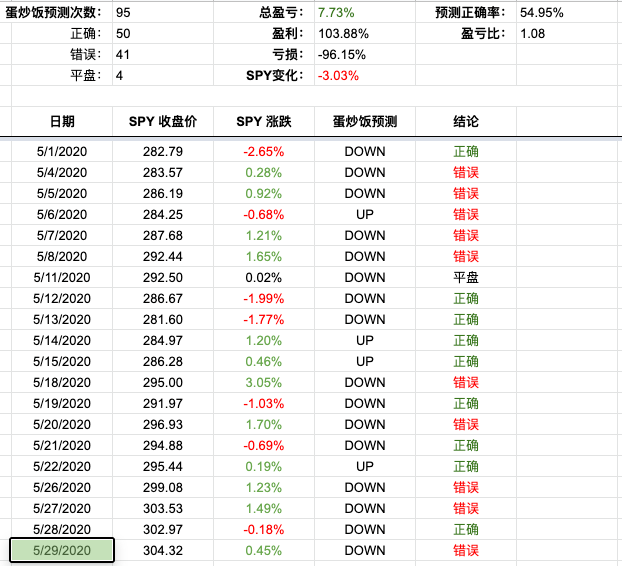Select closing price 295.44

point(163,467)
